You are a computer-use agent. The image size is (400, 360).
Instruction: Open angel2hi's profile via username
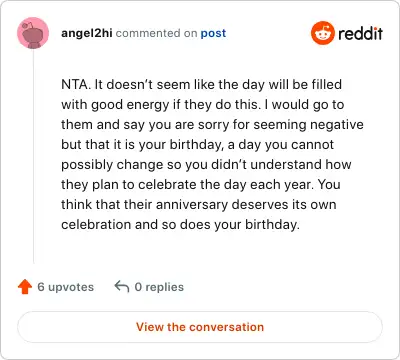tap(87, 33)
